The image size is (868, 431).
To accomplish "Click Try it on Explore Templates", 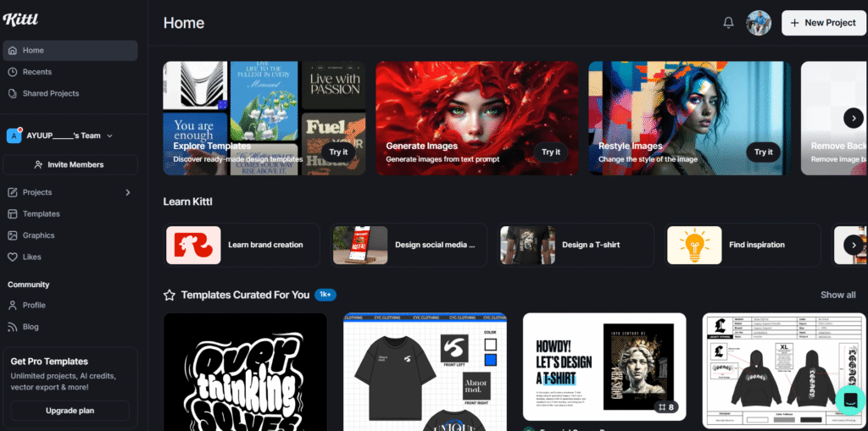I will click(338, 152).
